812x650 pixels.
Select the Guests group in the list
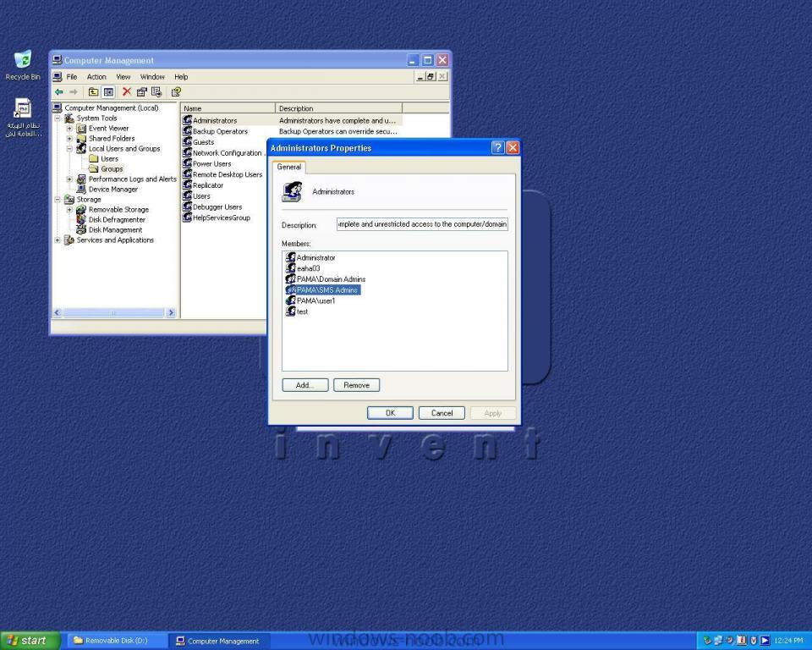point(204,142)
